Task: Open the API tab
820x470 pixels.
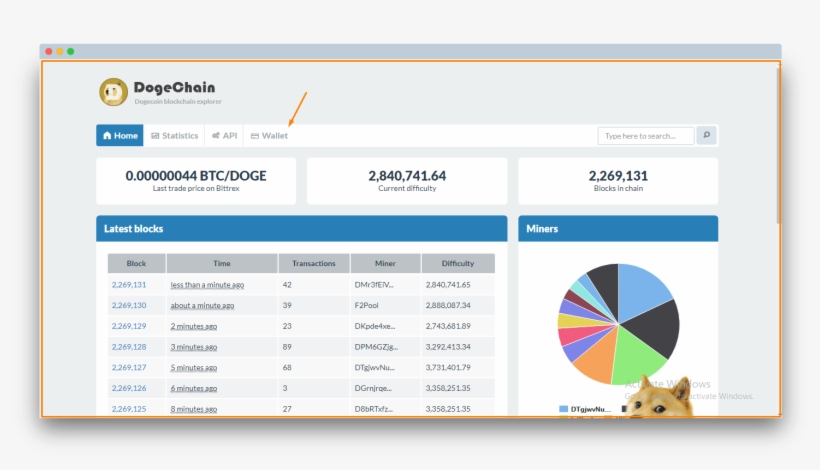Action: pyautogui.click(x=224, y=135)
